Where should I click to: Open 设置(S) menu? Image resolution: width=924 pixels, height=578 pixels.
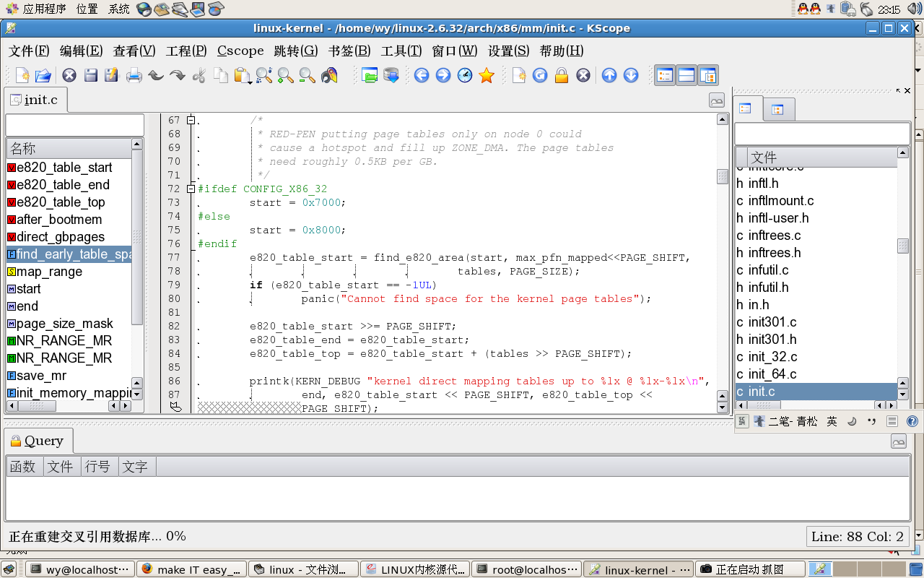509,51
